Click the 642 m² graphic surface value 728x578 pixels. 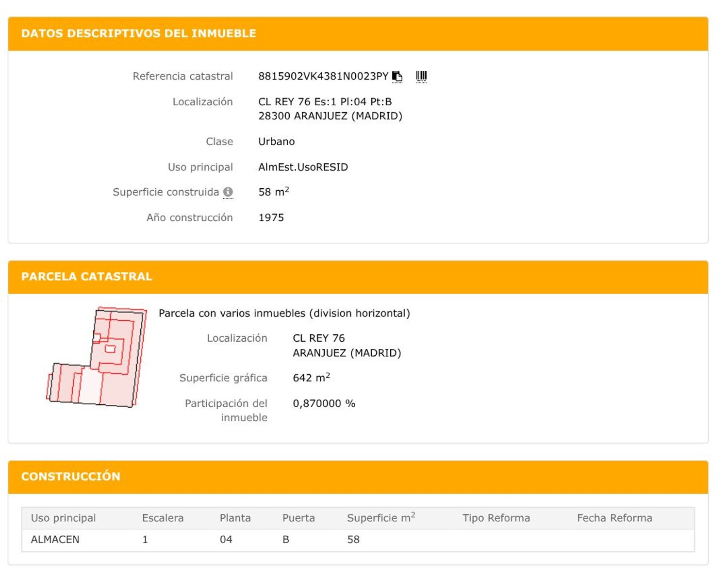tap(311, 378)
